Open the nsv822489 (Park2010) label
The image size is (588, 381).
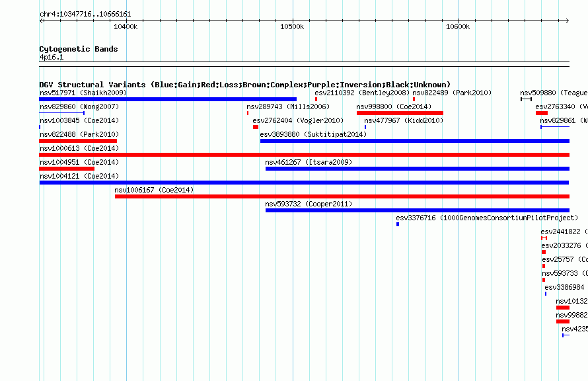[x=452, y=93]
